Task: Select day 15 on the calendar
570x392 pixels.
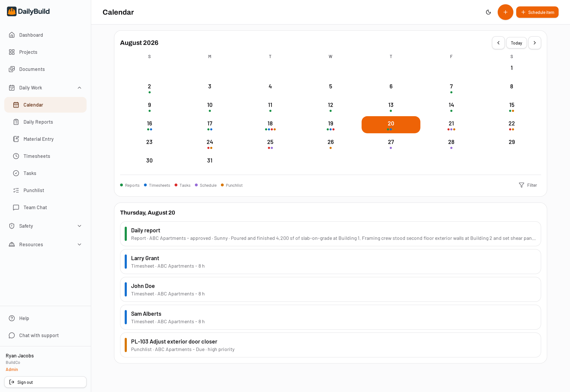Action: [x=512, y=106]
